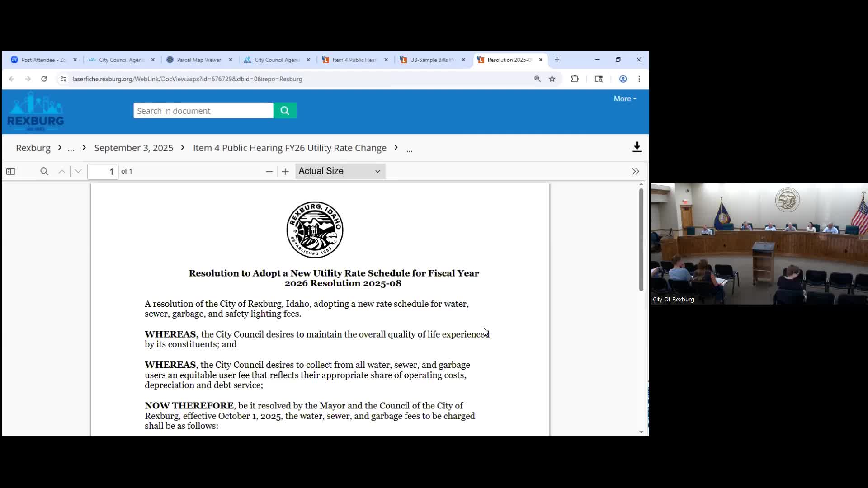The image size is (868, 488).
Task: Open the browser extensions puzzle icon
Action: [x=575, y=79]
